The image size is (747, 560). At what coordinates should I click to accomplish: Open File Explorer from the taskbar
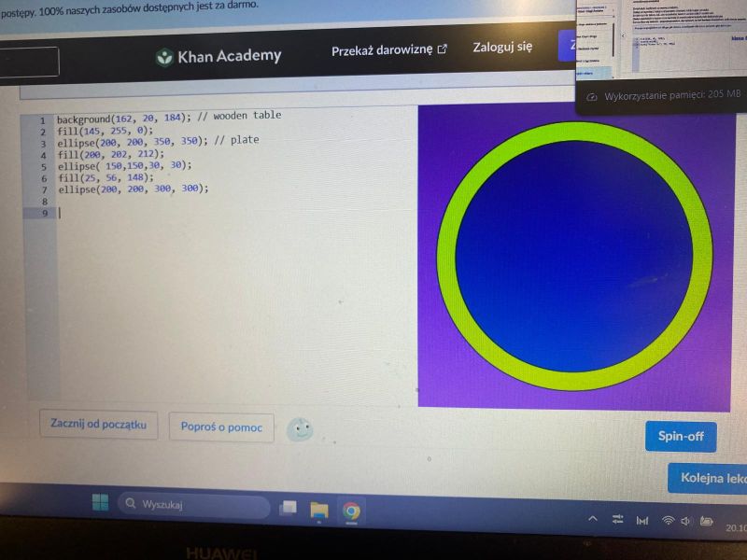(319, 510)
